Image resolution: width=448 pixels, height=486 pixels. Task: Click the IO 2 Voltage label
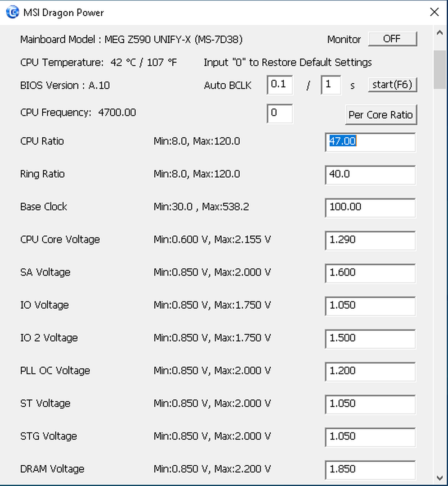pos(49,337)
